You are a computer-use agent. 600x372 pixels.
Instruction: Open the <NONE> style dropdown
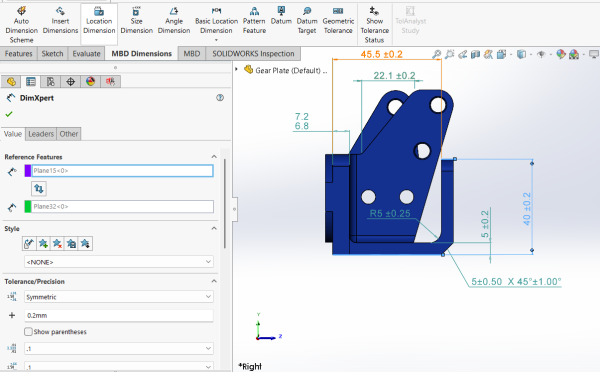[119, 262]
